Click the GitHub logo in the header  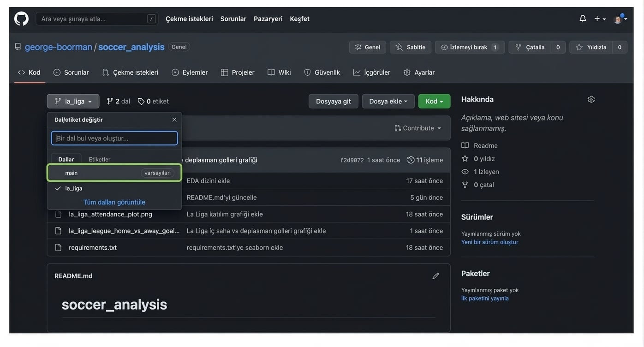point(21,19)
